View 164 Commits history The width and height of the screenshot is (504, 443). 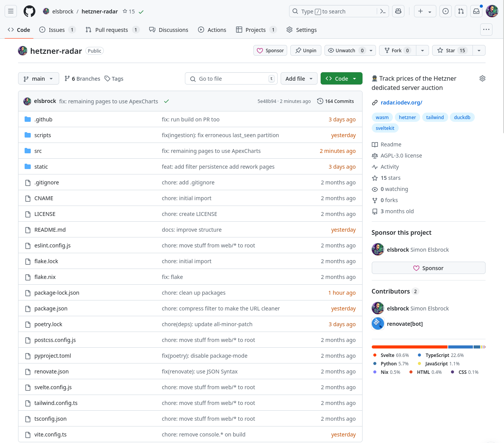click(x=335, y=101)
